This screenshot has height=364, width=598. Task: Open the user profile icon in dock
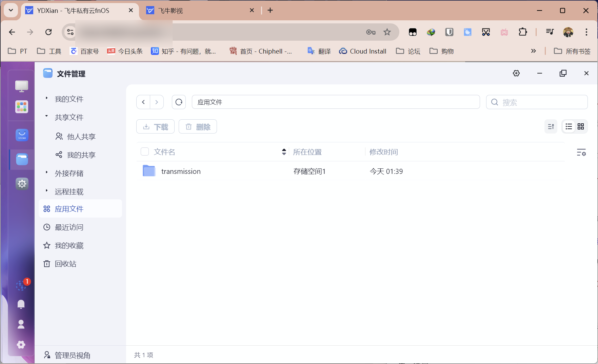pos(21,324)
